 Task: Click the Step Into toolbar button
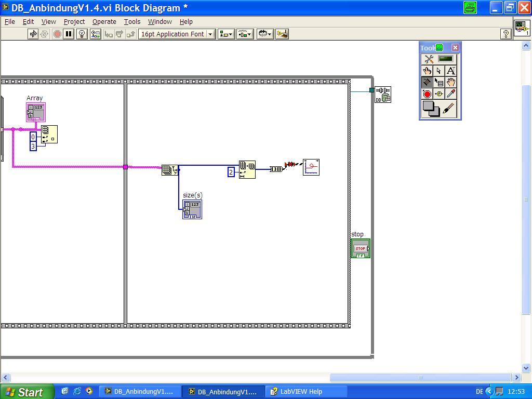click(109, 34)
